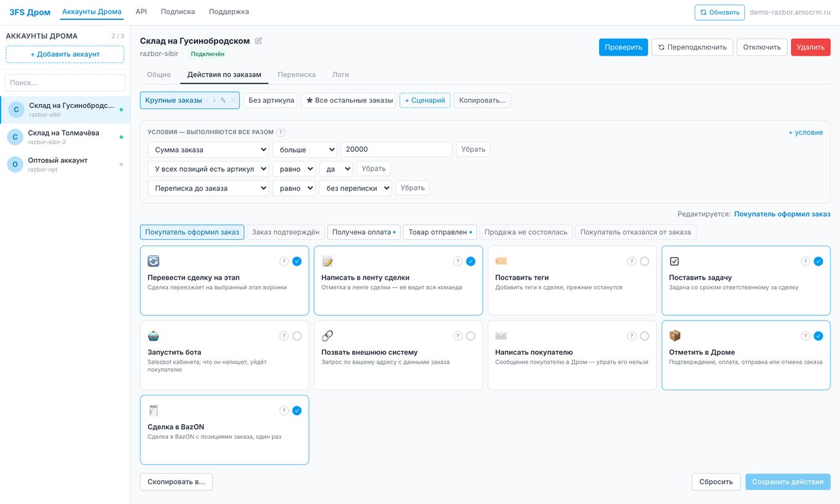The height and width of the screenshot is (504, 840).
Task: Click help icon on Перевести сделку на этап card
Action: click(x=284, y=262)
